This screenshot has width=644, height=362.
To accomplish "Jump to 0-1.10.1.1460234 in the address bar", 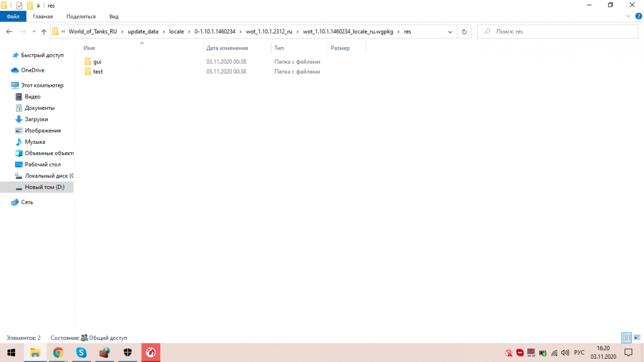I will [x=215, y=32].
